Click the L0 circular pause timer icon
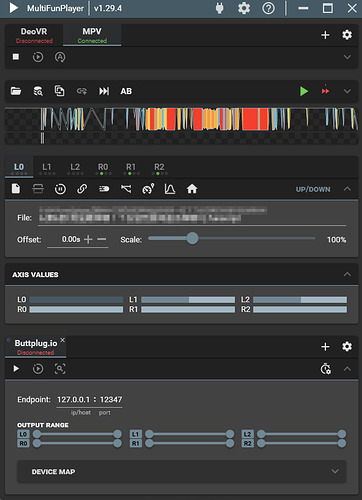362x500 pixels. point(60,189)
